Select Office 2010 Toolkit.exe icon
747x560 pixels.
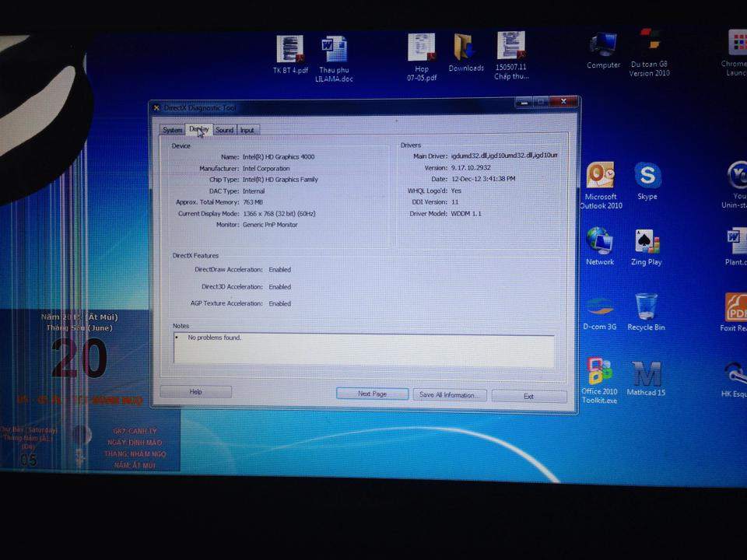click(599, 380)
